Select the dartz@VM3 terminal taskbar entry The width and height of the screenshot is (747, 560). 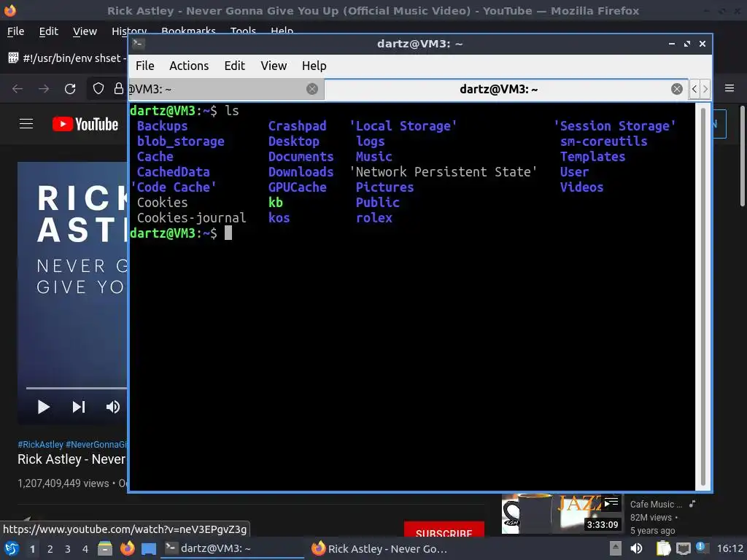point(233,548)
